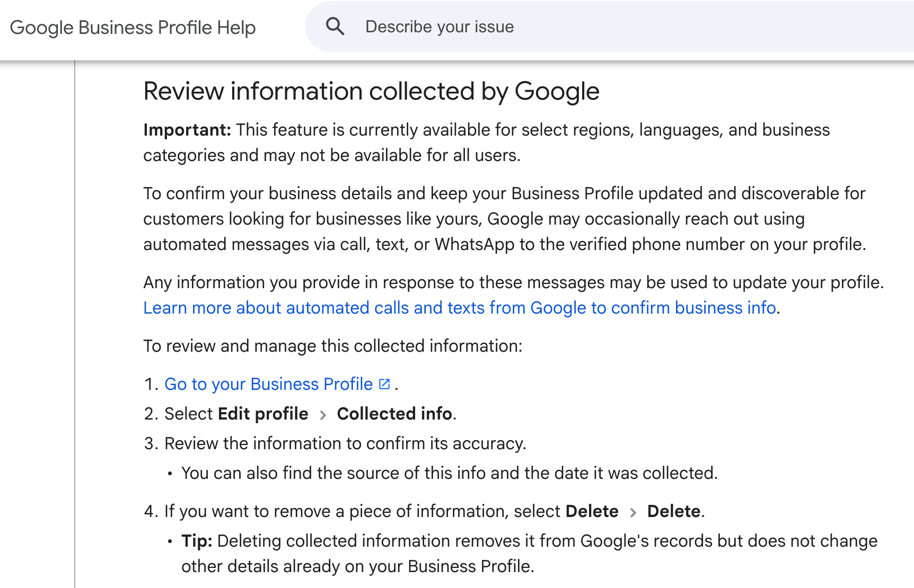Click the chevron between Edit profile and Collected info

pyautogui.click(x=323, y=415)
